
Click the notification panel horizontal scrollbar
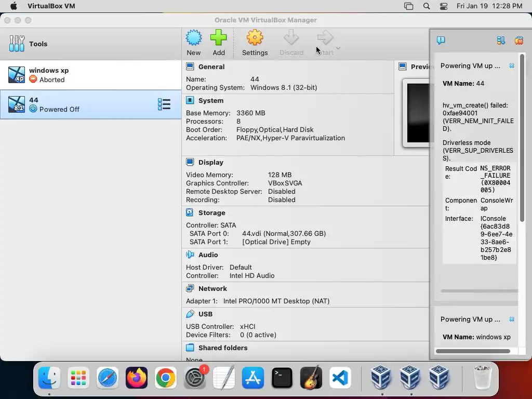point(473,351)
